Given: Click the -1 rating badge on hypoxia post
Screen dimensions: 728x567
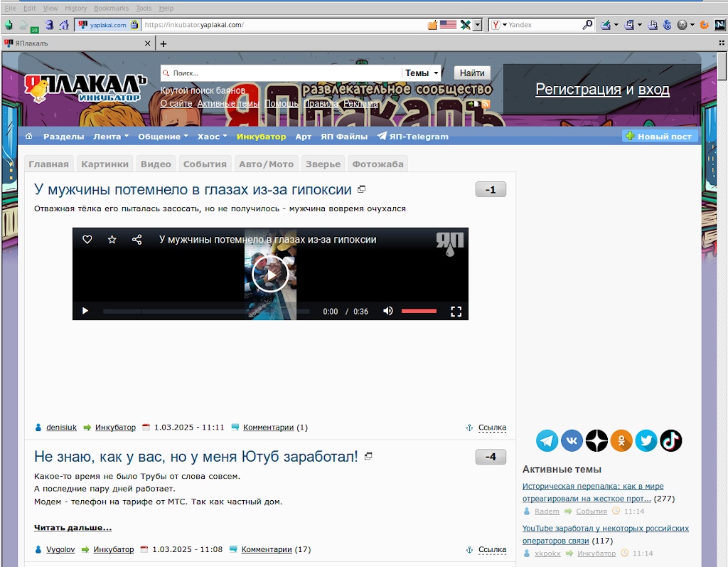Looking at the screenshot, I should click(491, 190).
